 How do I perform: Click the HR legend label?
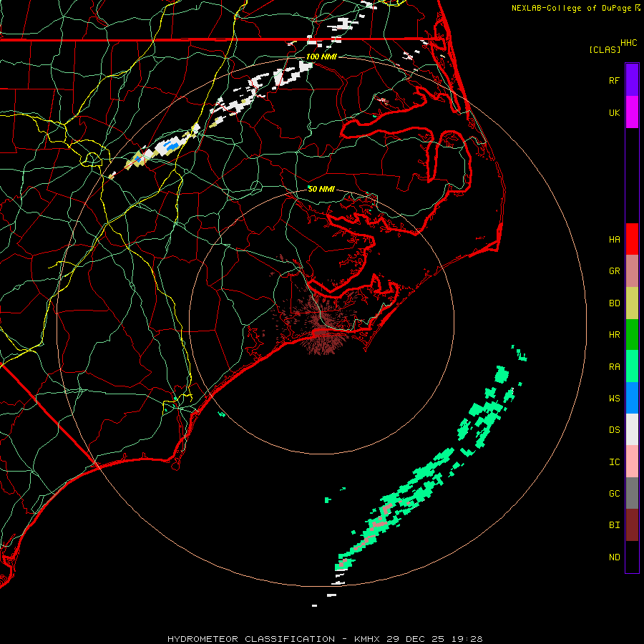pos(614,335)
